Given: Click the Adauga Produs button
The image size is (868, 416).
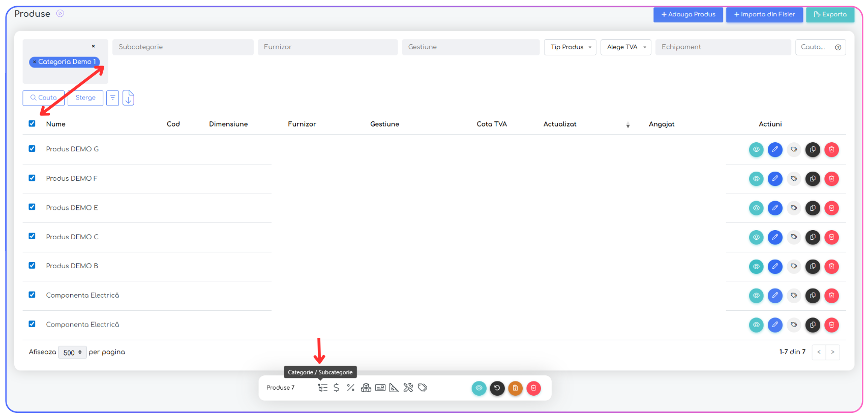Looking at the screenshot, I should pyautogui.click(x=688, y=15).
